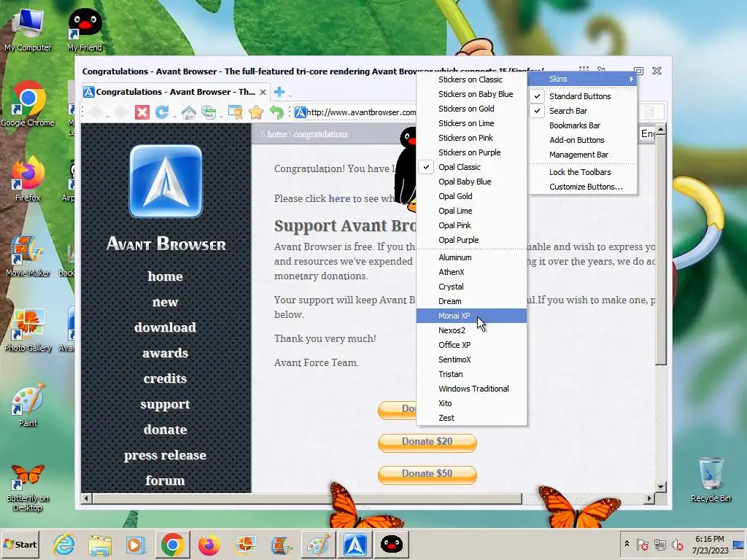
Task: Click the Avant Browser taskbar button
Action: point(355,544)
